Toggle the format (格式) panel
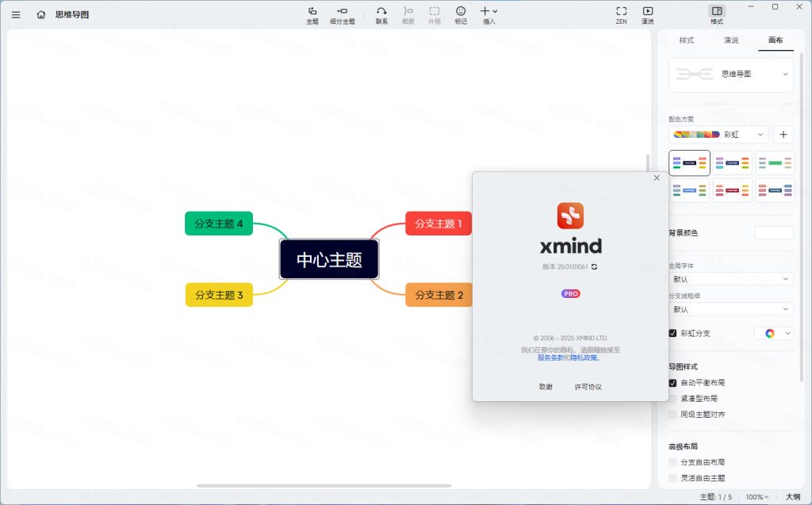The width and height of the screenshot is (812, 505). pyautogui.click(x=717, y=16)
